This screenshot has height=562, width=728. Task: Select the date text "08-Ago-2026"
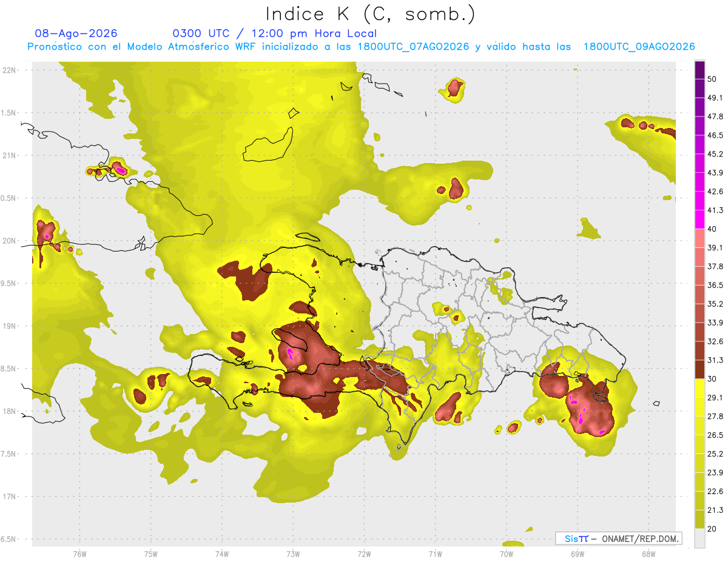coord(76,33)
